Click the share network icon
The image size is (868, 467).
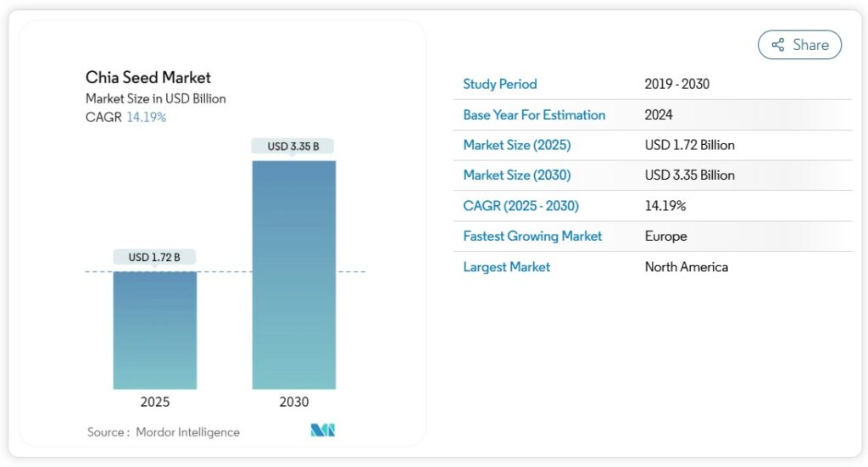click(x=777, y=45)
